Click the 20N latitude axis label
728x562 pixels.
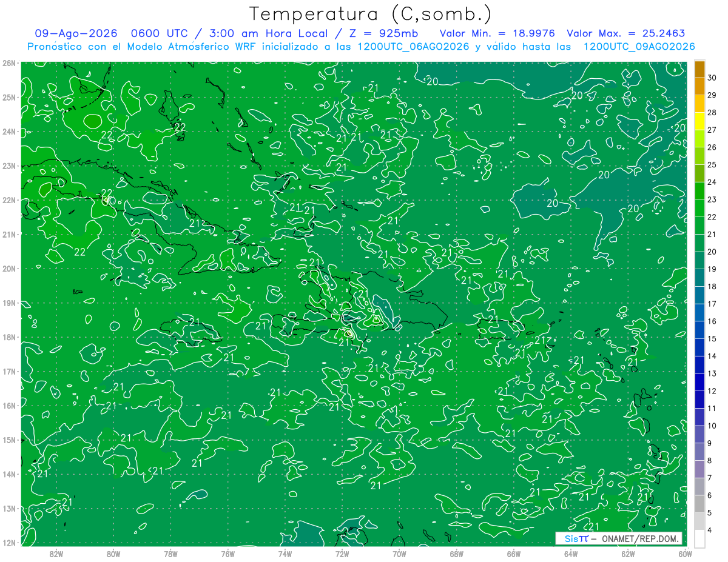point(9,269)
